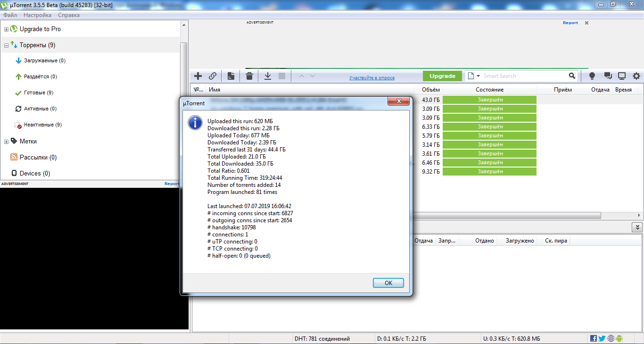Click the search magnifier icon

point(572,76)
